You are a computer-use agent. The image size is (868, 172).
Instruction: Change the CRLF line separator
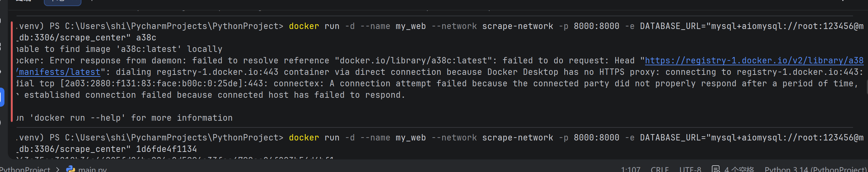tap(659, 169)
